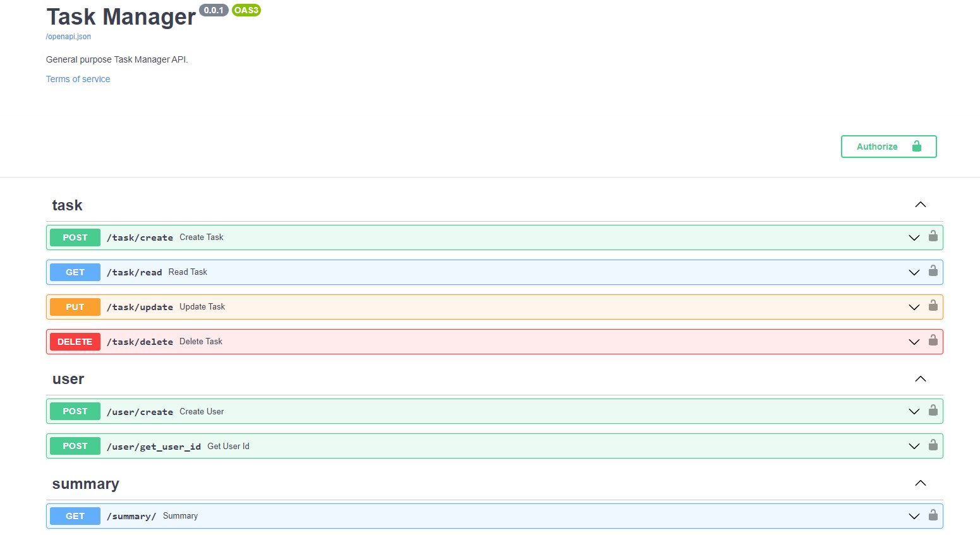Click the /task/create path text
This screenshot has width=980, height=535.
coord(140,237)
